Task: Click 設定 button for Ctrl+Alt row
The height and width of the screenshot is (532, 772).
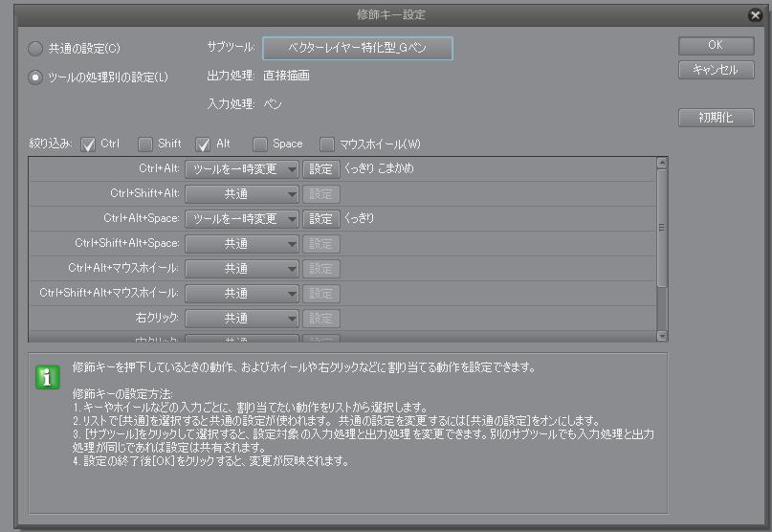Action: click(x=321, y=169)
